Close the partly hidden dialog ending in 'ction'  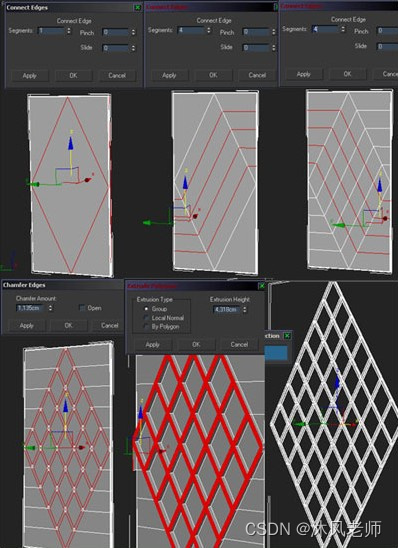click(287, 336)
